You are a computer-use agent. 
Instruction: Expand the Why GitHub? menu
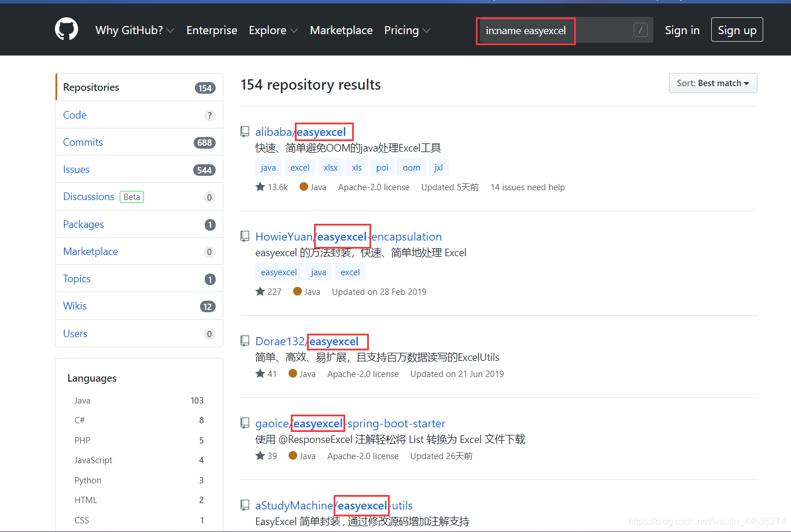pos(135,30)
